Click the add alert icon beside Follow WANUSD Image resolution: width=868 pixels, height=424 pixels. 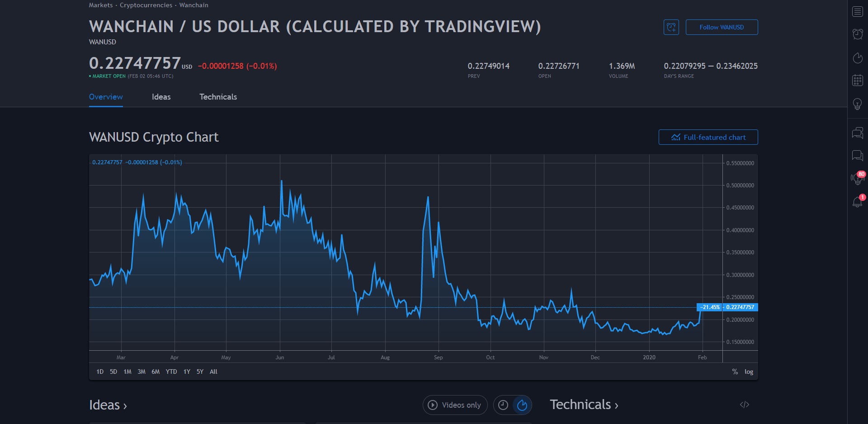pyautogui.click(x=671, y=27)
